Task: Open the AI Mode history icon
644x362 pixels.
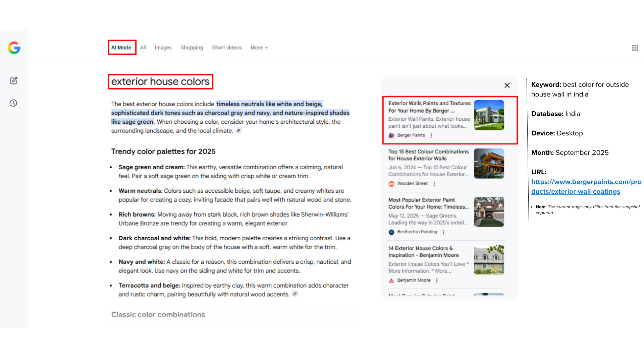Action: pos(13,103)
